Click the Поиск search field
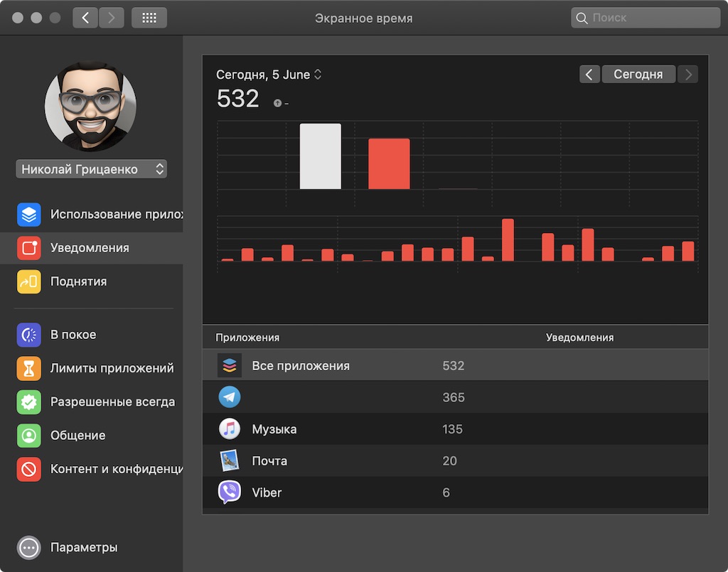This screenshot has width=728, height=572. (646, 18)
